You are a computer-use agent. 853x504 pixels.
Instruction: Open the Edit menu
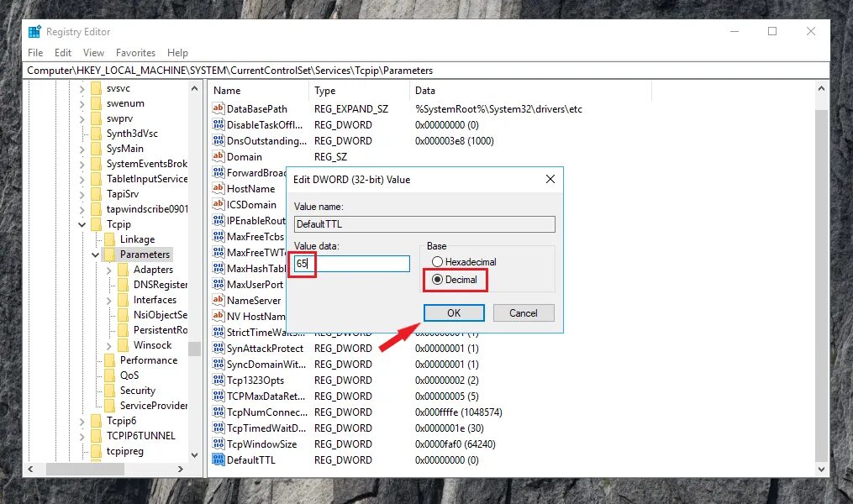(62, 53)
